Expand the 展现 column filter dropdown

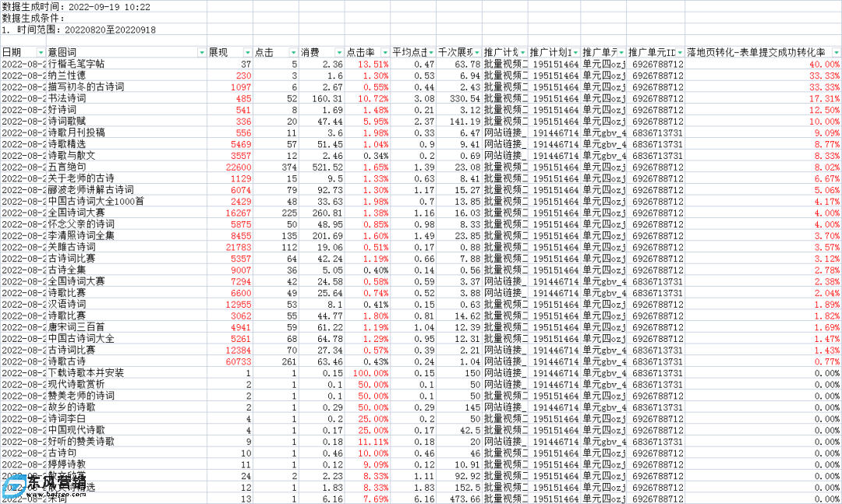pos(247,52)
